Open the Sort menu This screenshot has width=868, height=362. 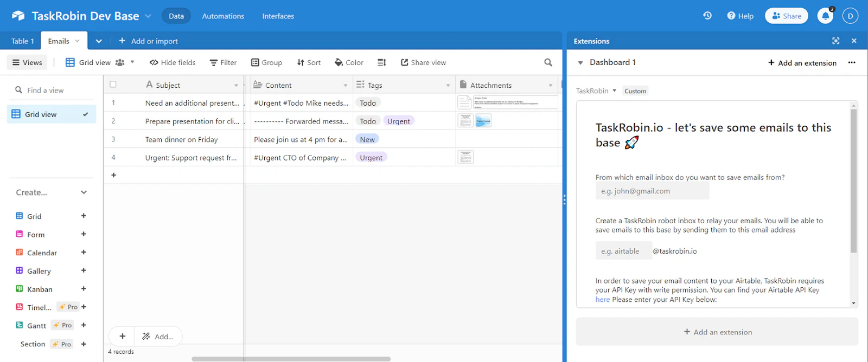coord(309,62)
